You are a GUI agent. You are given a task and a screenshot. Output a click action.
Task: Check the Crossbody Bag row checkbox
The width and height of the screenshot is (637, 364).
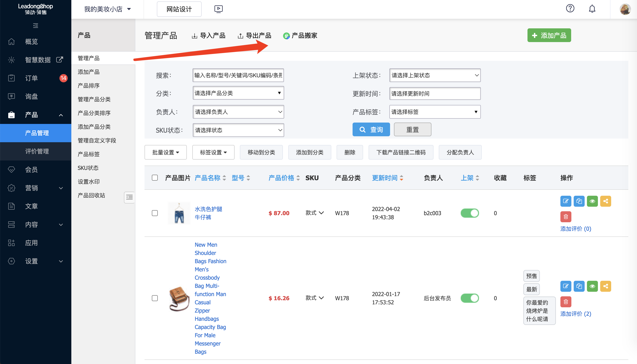pos(155,298)
